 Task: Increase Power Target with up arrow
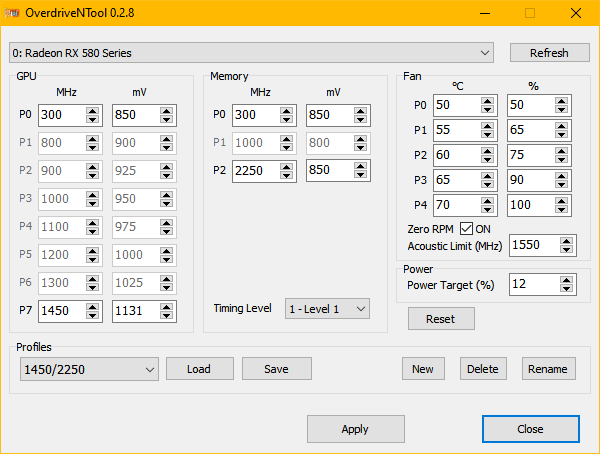pos(566,280)
